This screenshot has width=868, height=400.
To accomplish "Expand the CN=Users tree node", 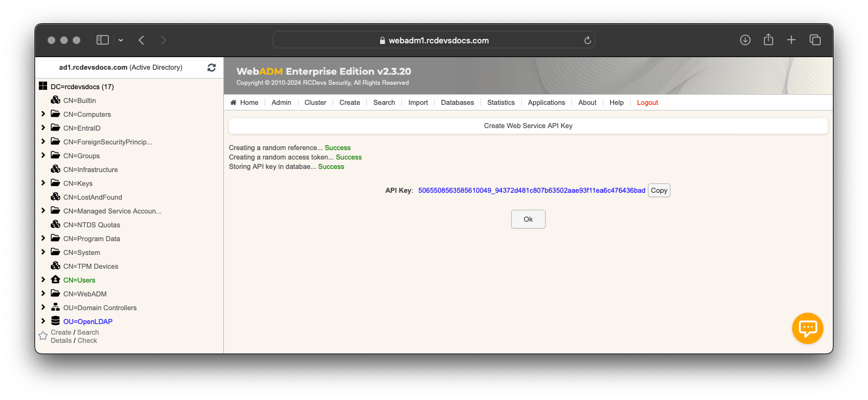I will point(43,280).
